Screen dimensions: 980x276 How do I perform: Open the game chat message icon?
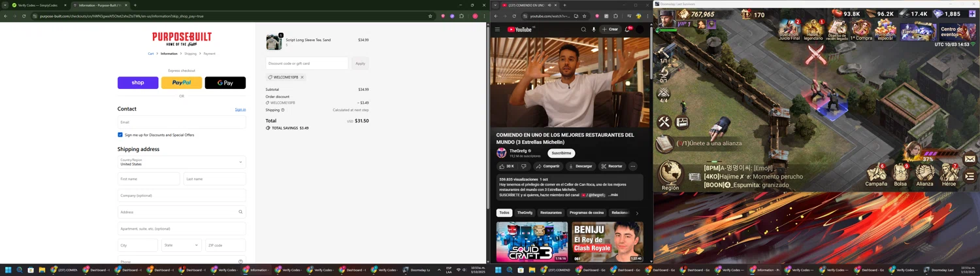click(694, 177)
